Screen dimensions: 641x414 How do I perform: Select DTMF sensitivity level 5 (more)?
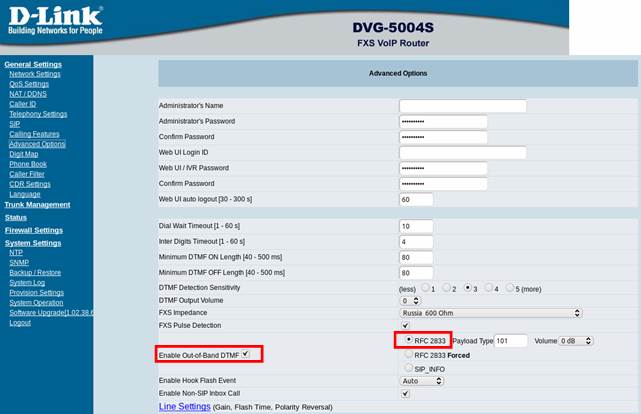click(x=510, y=287)
